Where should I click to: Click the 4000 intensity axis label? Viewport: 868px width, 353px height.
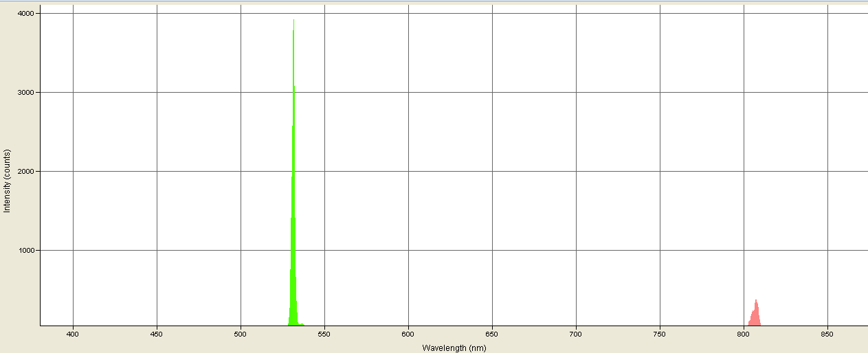click(x=27, y=14)
